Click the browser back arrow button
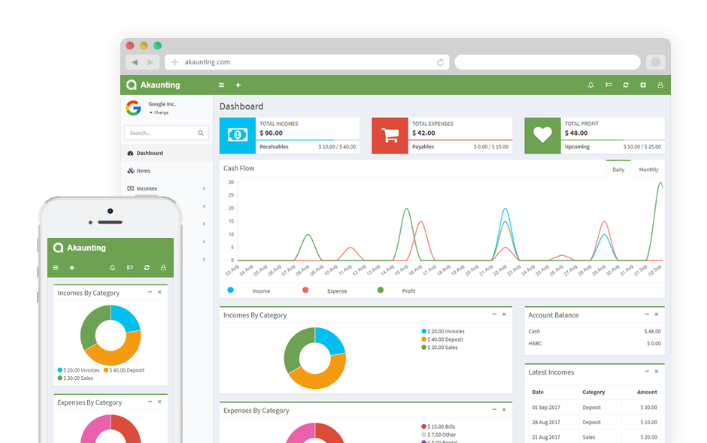707x443 pixels. pyautogui.click(x=134, y=62)
